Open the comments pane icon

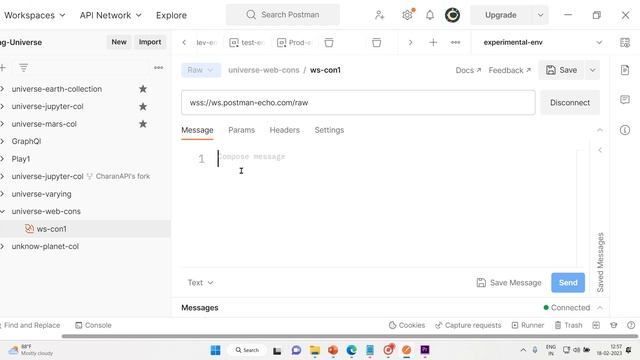[624, 100]
